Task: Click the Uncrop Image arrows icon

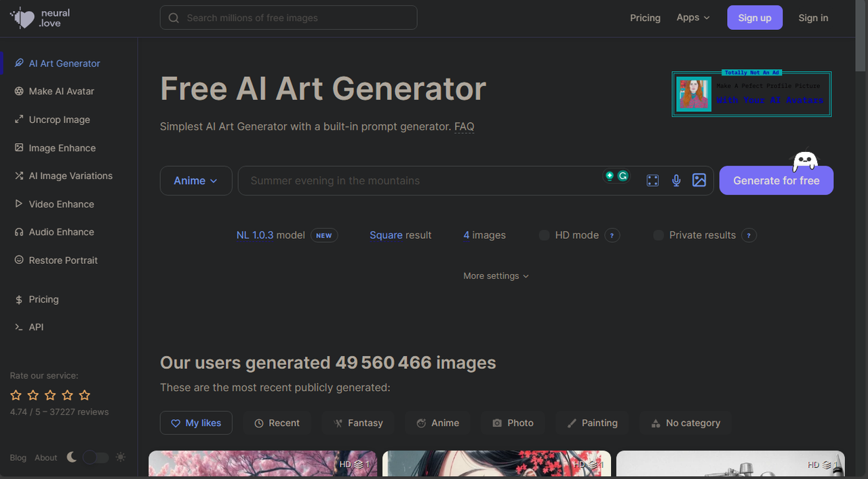Action: click(x=19, y=119)
